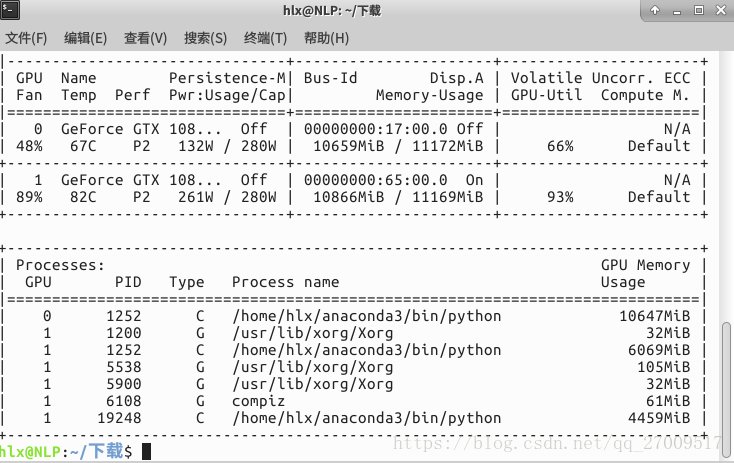734x463 pixels.
Task: Click the Process name column header
Action: click(286, 282)
